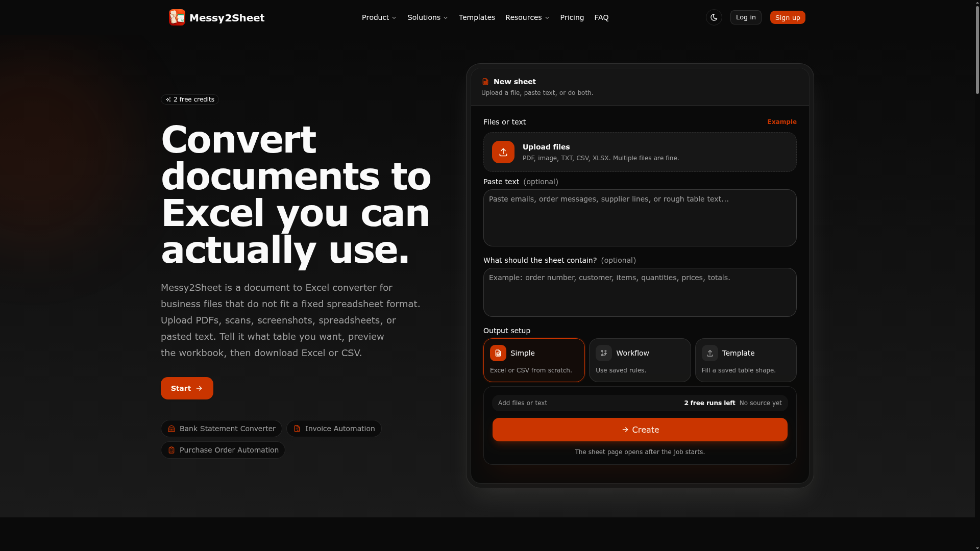Image resolution: width=980 pixels, height=551 pixels.
Task: Click the 'Output setup' label
Action: click(507, 331)
